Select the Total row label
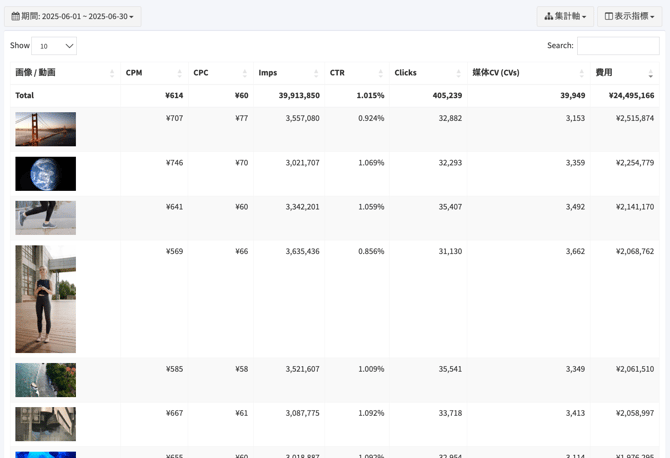 coord(24,95)
